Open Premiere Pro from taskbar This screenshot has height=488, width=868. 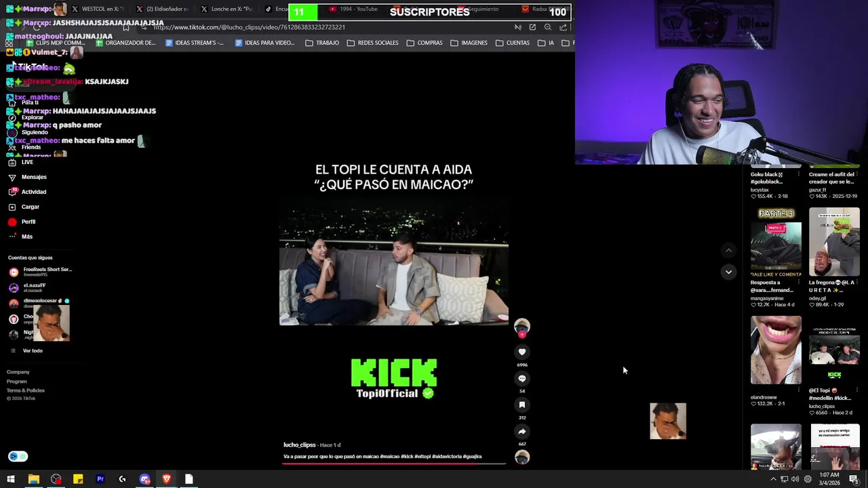tap(100, 479)
